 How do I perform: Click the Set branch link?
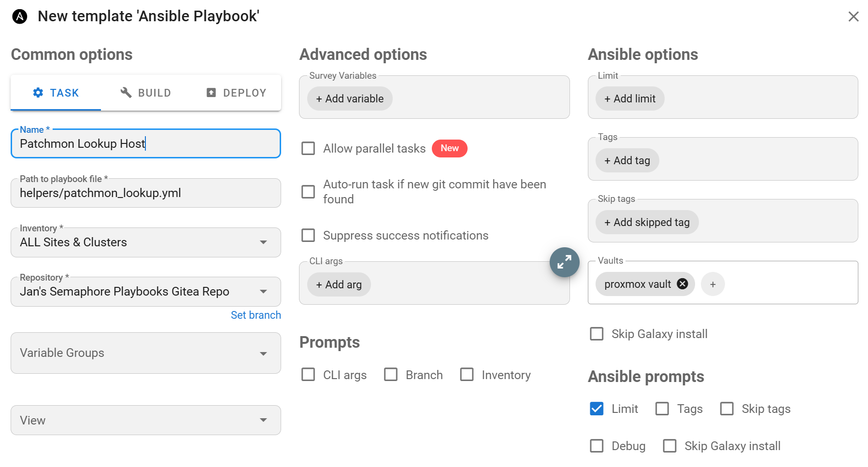256,315
